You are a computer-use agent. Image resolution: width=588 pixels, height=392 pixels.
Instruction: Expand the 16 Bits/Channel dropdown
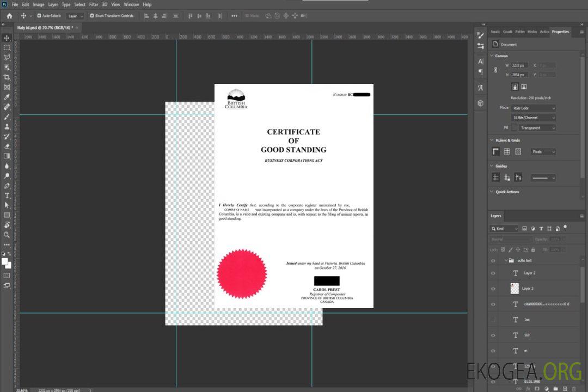[534, 118]
